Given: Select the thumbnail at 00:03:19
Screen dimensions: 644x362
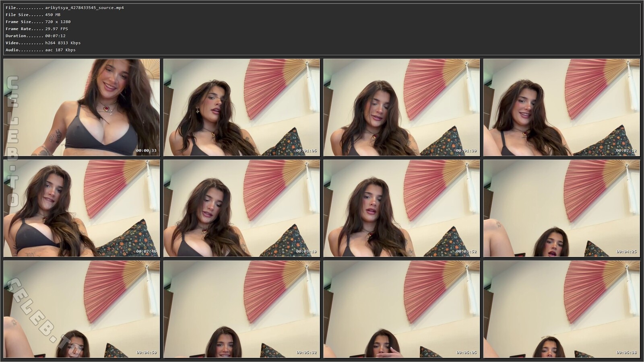Looking at the screenshot, I should coord(242,208).
